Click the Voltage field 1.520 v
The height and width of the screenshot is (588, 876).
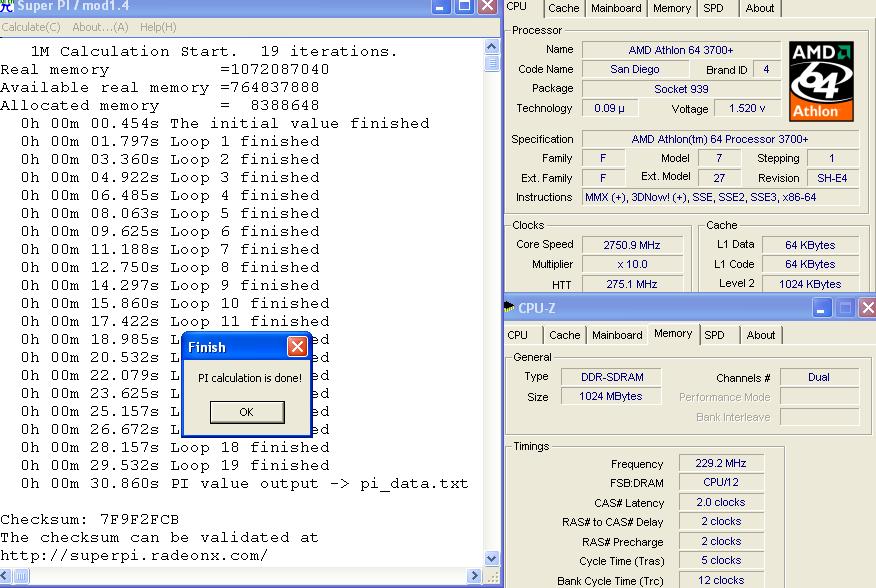[746, 108]
